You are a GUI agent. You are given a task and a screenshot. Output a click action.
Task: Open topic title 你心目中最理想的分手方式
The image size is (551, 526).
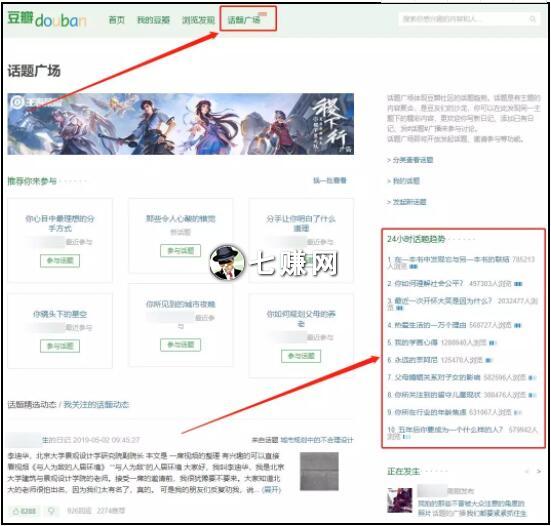[x=60, y=223]
